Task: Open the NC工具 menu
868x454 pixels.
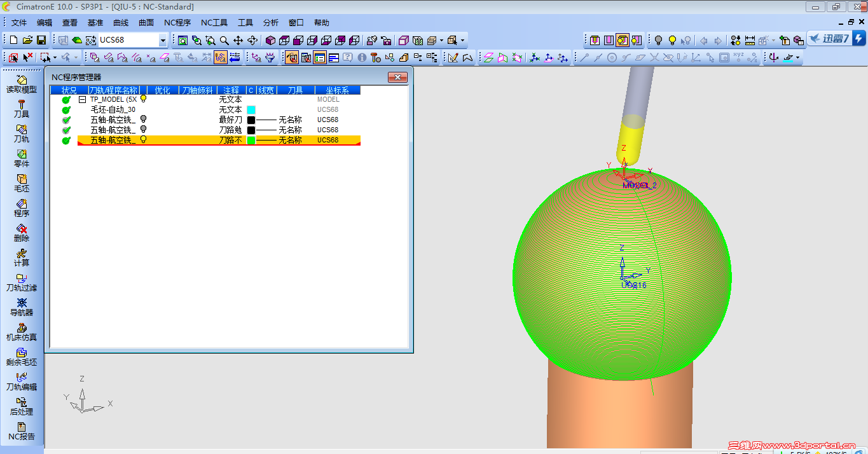Action: pos(214,23)
